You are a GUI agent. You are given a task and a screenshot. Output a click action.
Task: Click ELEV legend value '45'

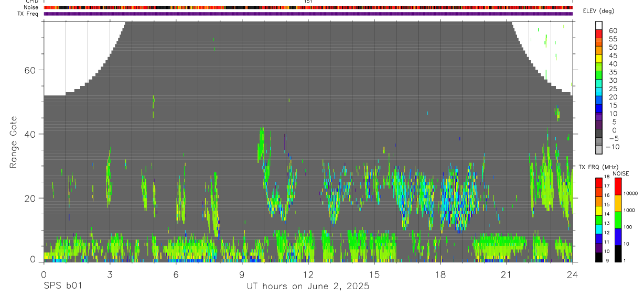click(613, 56)
